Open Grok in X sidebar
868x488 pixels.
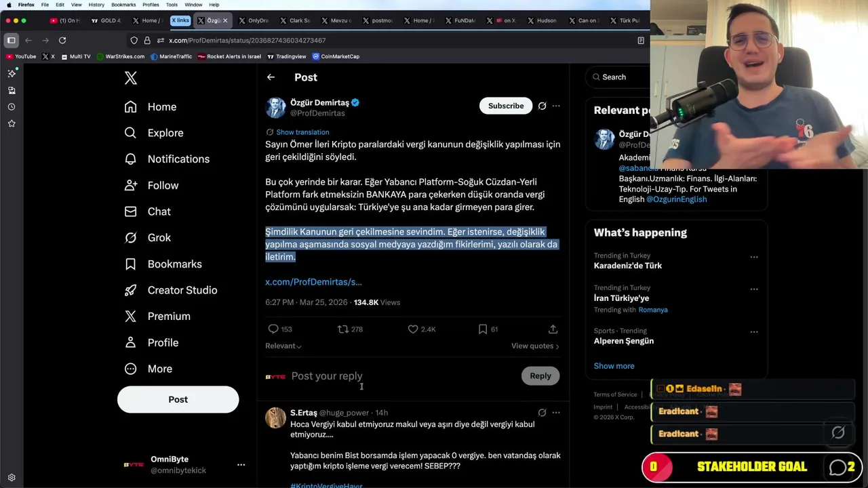pos(147,238)
